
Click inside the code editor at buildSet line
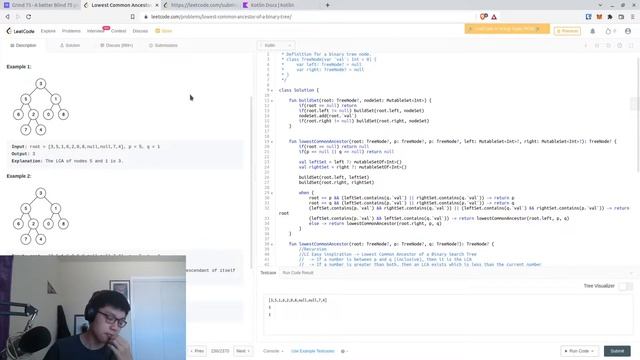pos(359,100)
